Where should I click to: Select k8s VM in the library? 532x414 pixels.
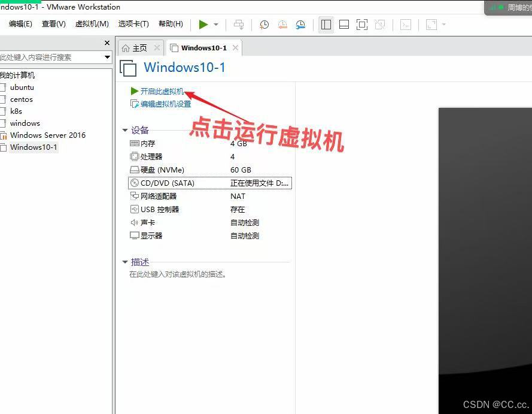16,111
